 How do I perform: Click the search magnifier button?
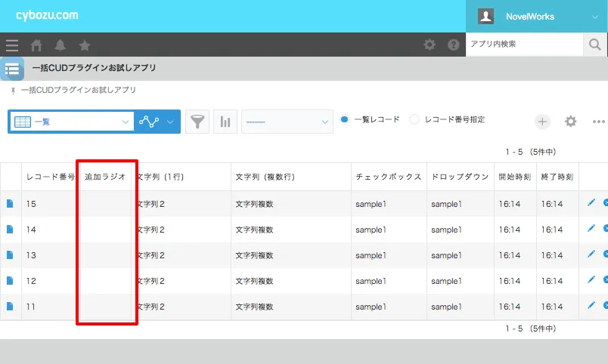coord(595,45)
